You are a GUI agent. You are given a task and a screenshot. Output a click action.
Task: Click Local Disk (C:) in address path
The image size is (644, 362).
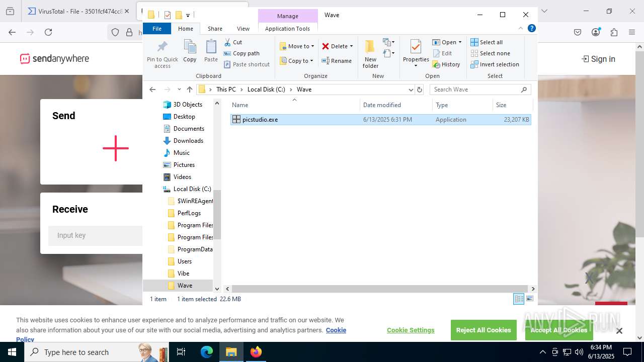(266, 89)
